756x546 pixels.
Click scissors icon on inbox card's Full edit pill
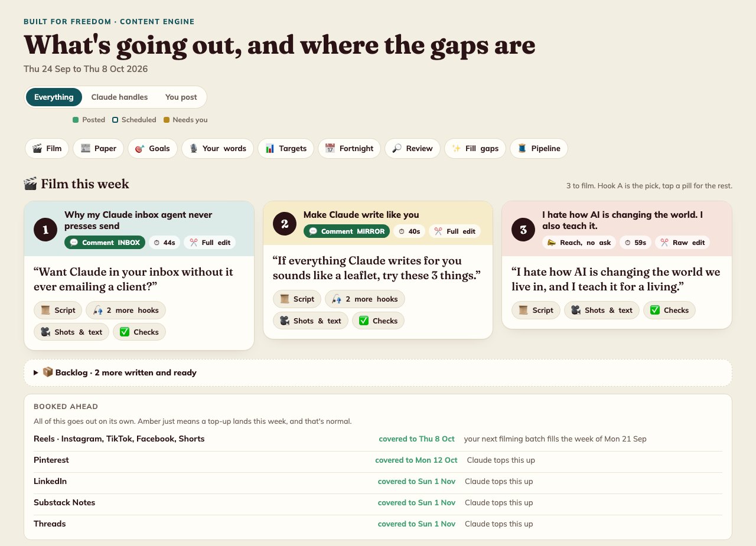click(193, 243)
